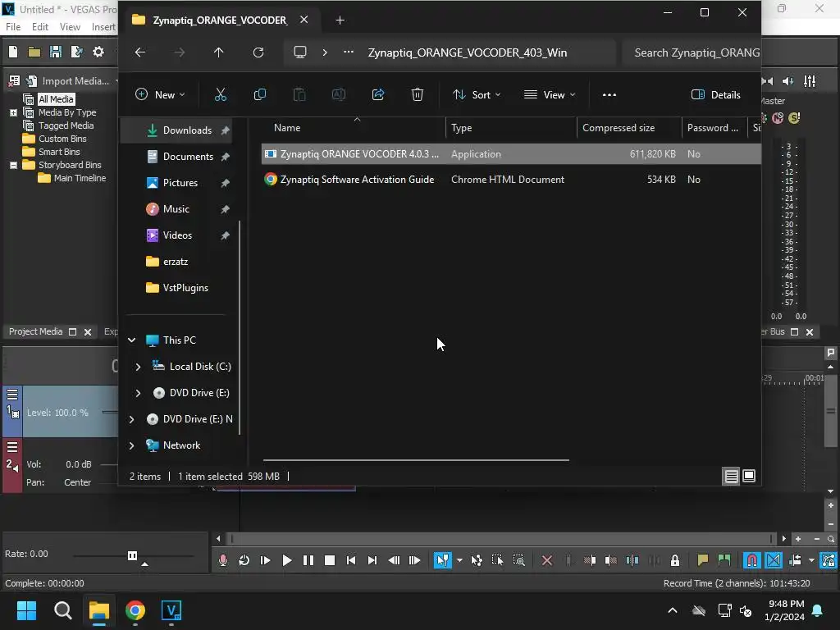
Task: Select the Zynaptiq_ORANGE_VOCODER Explorer tab
Action: coord(220,21)
